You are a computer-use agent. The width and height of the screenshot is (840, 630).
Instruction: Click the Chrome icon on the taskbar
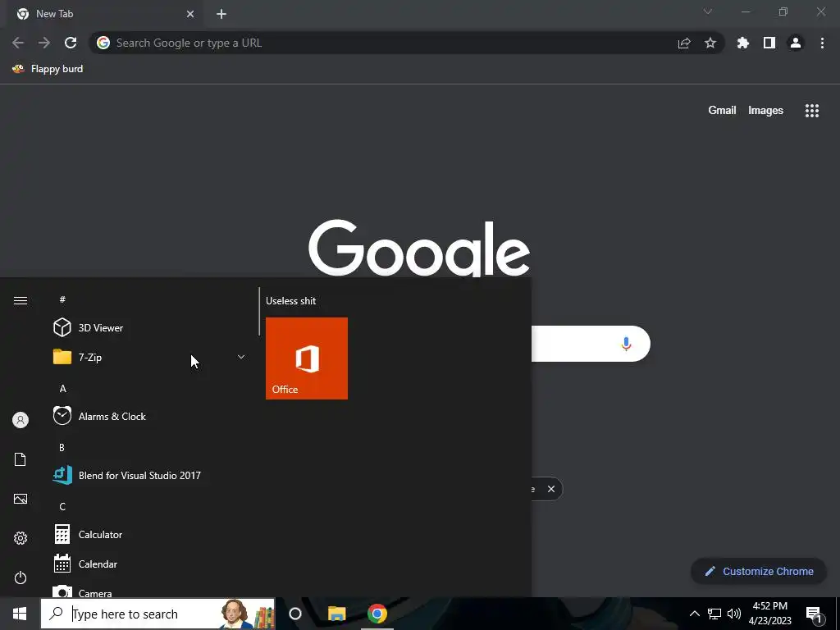[377, 614]
